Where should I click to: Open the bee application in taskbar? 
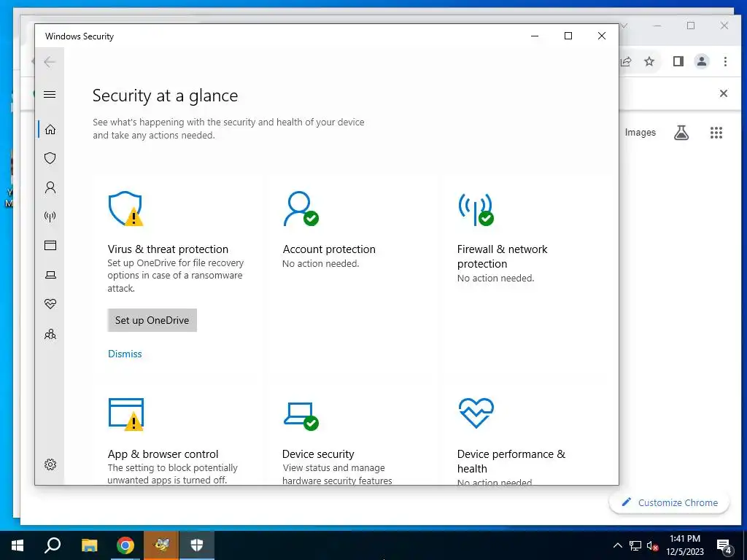161,545
